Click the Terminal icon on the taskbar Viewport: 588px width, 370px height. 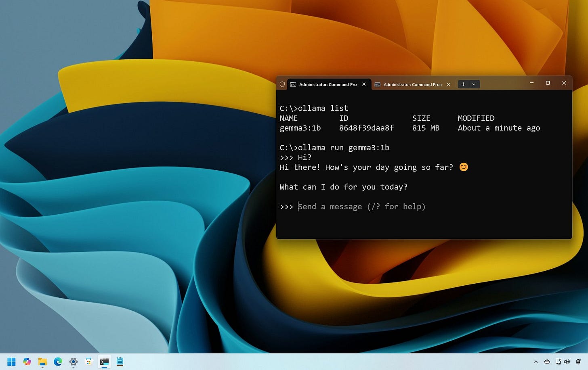click(104, 362)
